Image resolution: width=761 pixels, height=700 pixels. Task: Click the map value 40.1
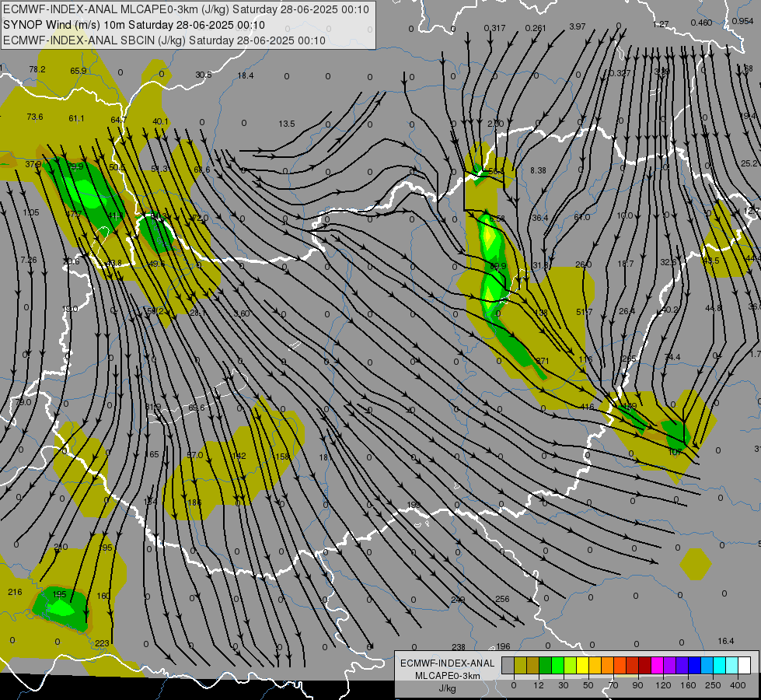160,121
